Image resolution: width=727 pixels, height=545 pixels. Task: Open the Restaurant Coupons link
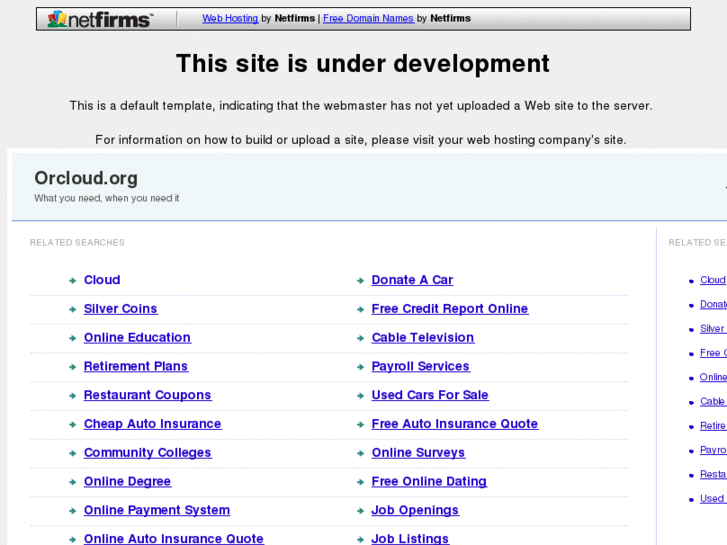pos(147,395)
